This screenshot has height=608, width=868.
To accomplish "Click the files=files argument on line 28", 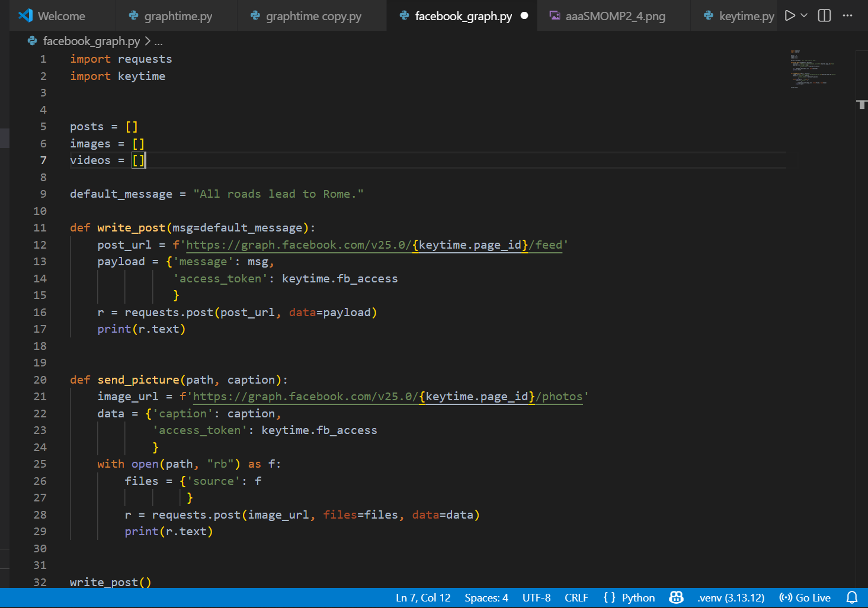I will click(x=360, y=515).
